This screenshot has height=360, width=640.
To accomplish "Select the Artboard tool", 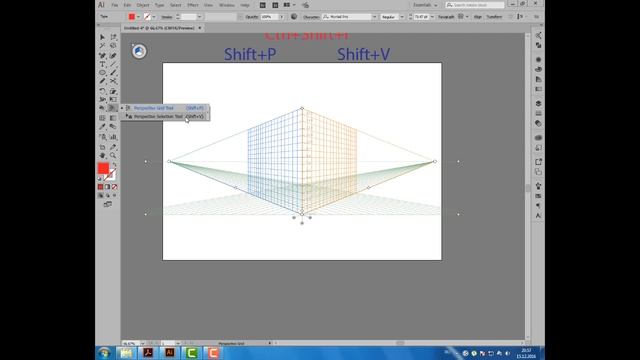I will [102, 147].
